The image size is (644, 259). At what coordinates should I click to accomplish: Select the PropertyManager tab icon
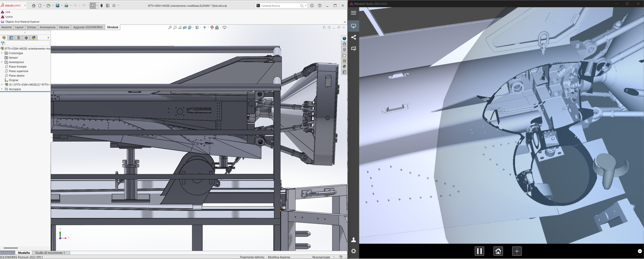point(11,38)
